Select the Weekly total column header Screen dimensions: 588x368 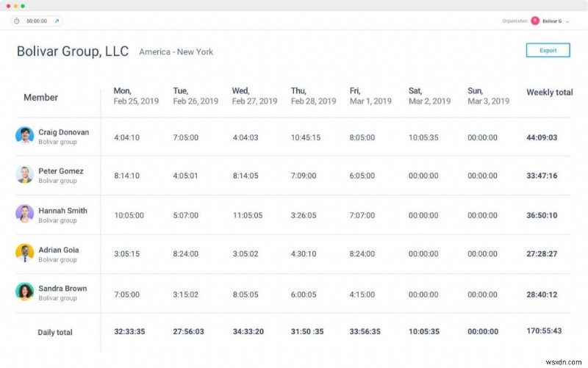[549, 93]
